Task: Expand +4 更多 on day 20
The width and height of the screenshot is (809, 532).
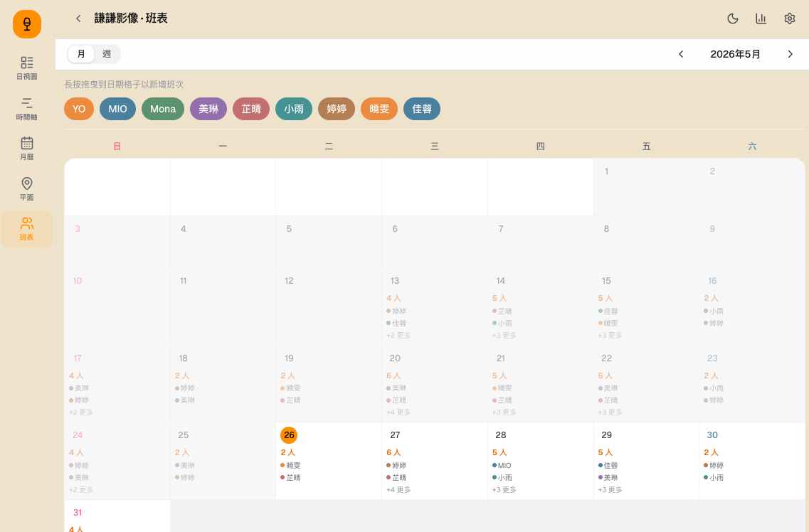Action: 398,413
